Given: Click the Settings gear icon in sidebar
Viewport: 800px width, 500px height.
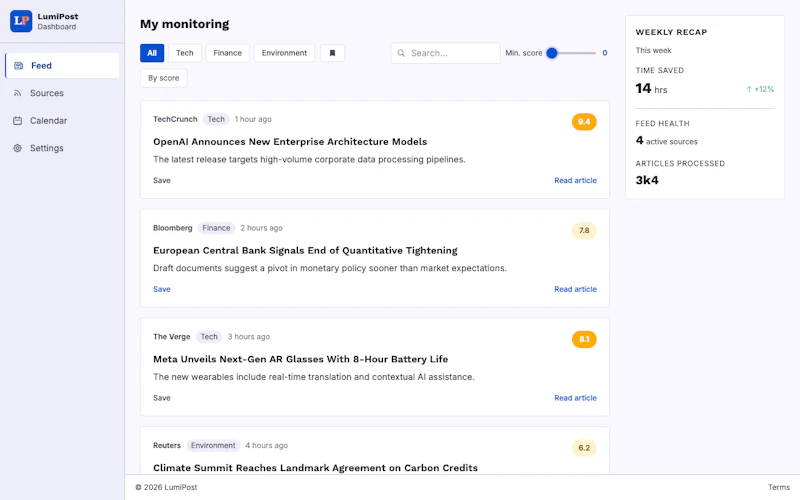Looking at the screenshot, I should pos(17,148).
